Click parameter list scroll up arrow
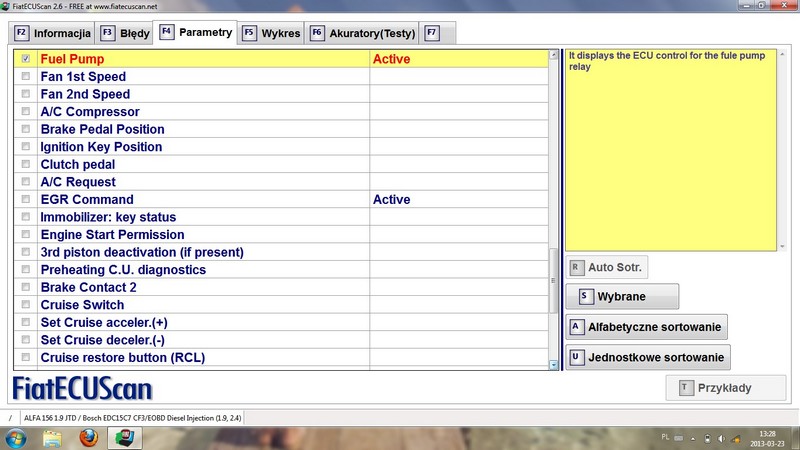800x450 pixels. pyautogui.click(x=554, y=55)
